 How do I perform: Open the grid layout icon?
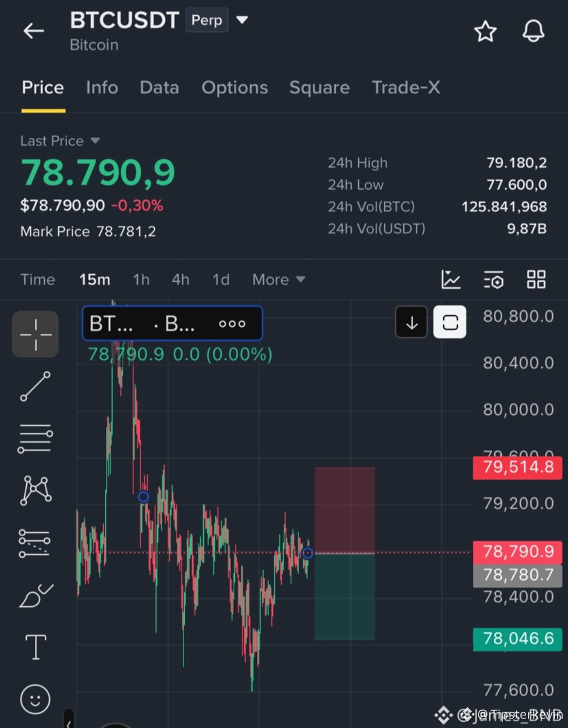pos(536,280)
